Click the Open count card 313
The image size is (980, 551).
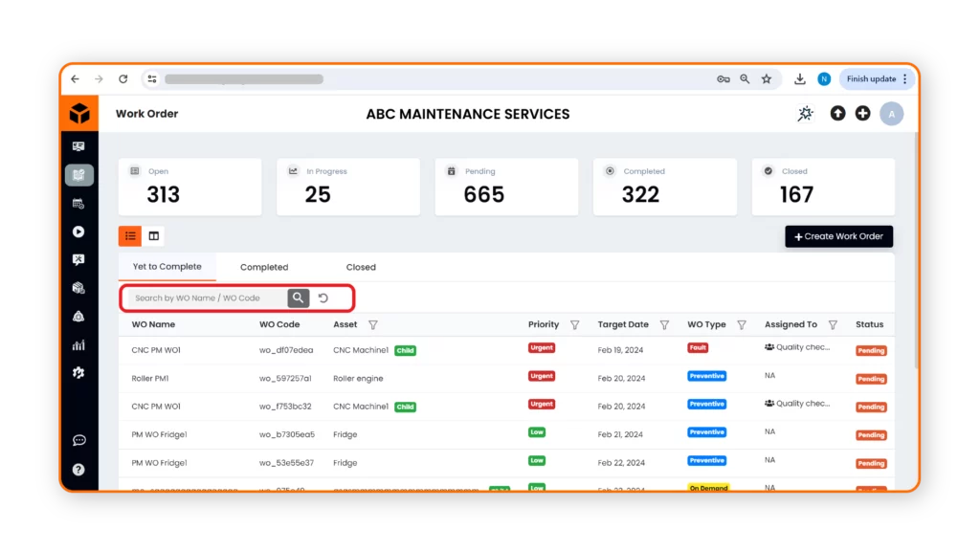coord(190,187)
